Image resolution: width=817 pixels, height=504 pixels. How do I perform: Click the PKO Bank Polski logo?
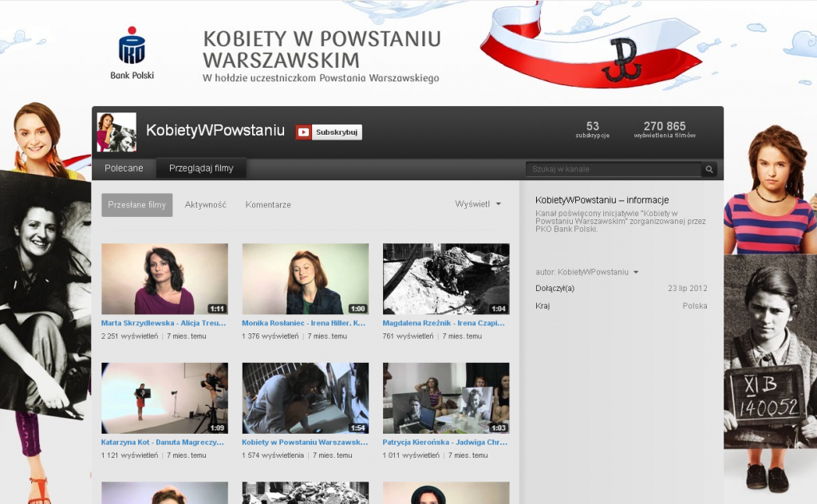132,53
